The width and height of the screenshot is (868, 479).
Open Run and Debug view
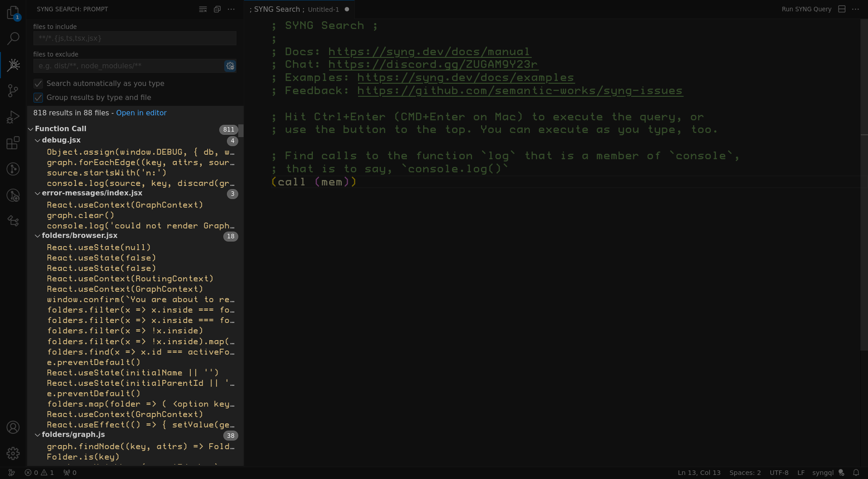pos(13,117)
